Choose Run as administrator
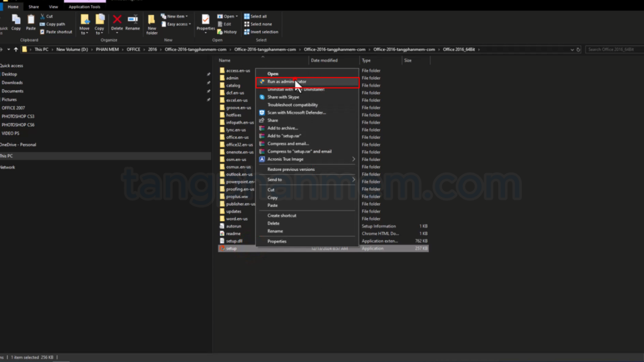Viewport: 644px width, 362px height. (307, 82)
